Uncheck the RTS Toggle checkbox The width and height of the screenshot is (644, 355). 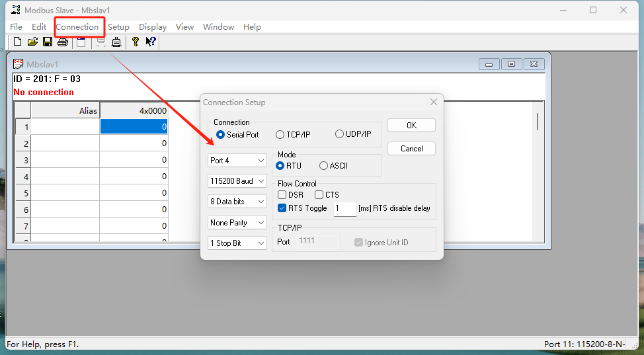(x=282, y=208)
